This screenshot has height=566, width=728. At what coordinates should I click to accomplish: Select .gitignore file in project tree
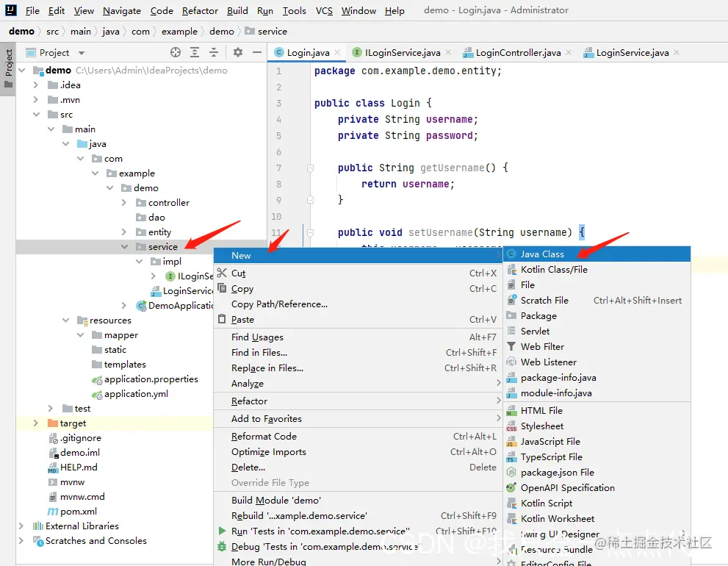[x=80, y=438]
